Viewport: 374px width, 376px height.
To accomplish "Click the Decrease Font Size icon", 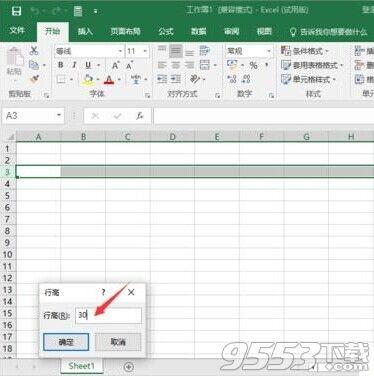I will click(129, 65).
